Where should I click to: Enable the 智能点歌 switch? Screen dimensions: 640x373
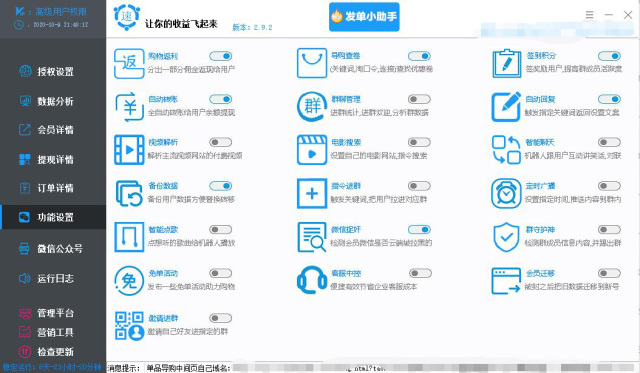click(x=221, y=230)
